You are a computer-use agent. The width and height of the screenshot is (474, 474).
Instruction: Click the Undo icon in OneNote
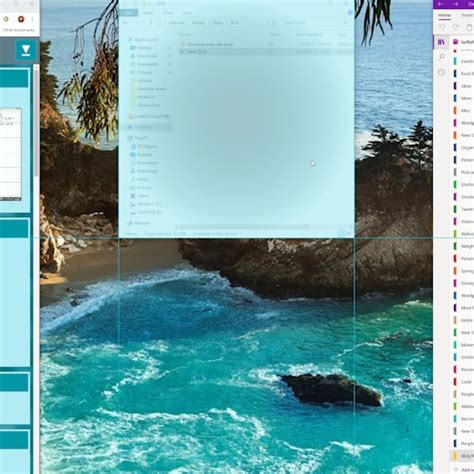click(x=442, y=27)
